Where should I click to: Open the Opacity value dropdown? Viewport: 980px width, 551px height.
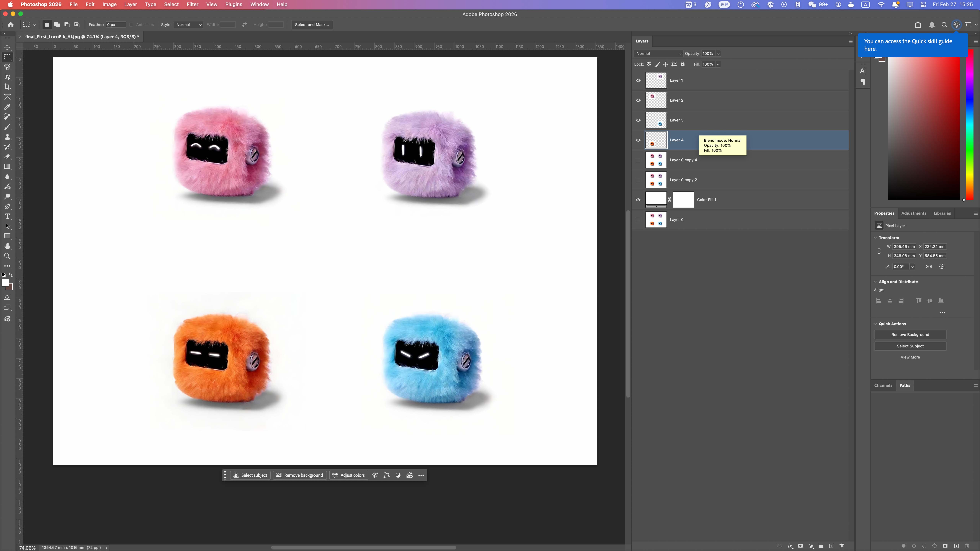click(718, 53)
